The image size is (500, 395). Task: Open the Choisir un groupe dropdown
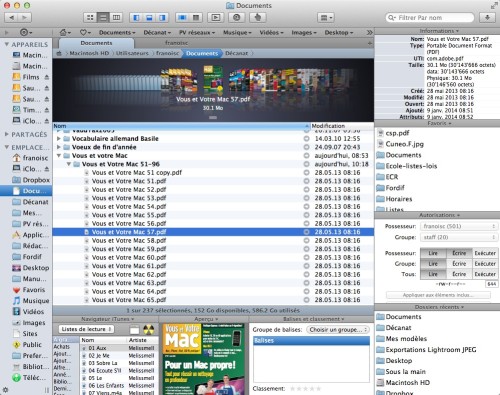coord(338,329)
